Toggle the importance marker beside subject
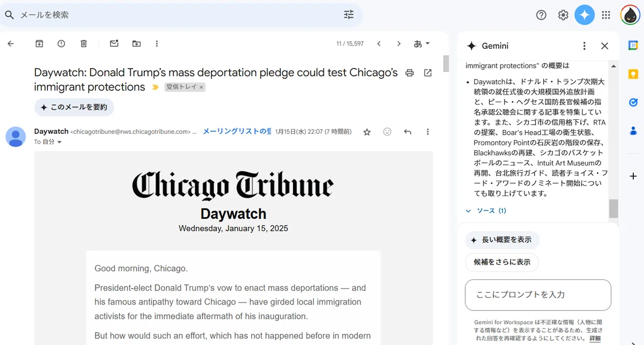Screen dimensions: 644x345 coord(156,87)
